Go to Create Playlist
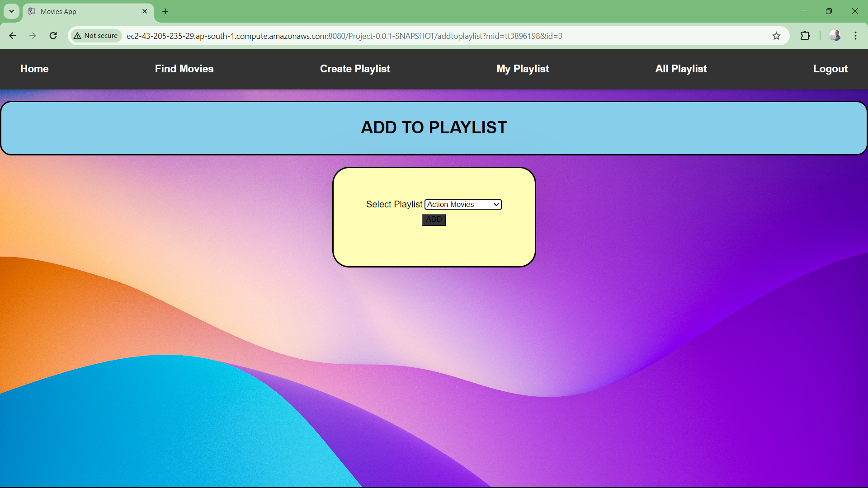This screenshot has height=488, width=868. click(355, 69)
